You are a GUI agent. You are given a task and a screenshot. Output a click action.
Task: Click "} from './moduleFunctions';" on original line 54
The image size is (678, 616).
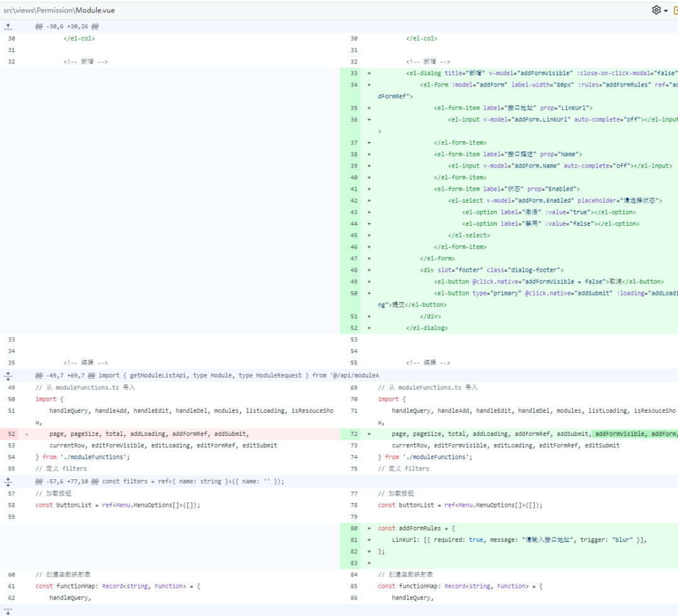83,457
